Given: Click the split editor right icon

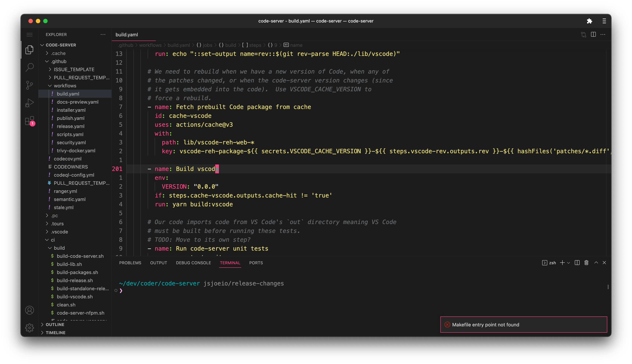Looking at the screenshot, I should click(593, 34).
